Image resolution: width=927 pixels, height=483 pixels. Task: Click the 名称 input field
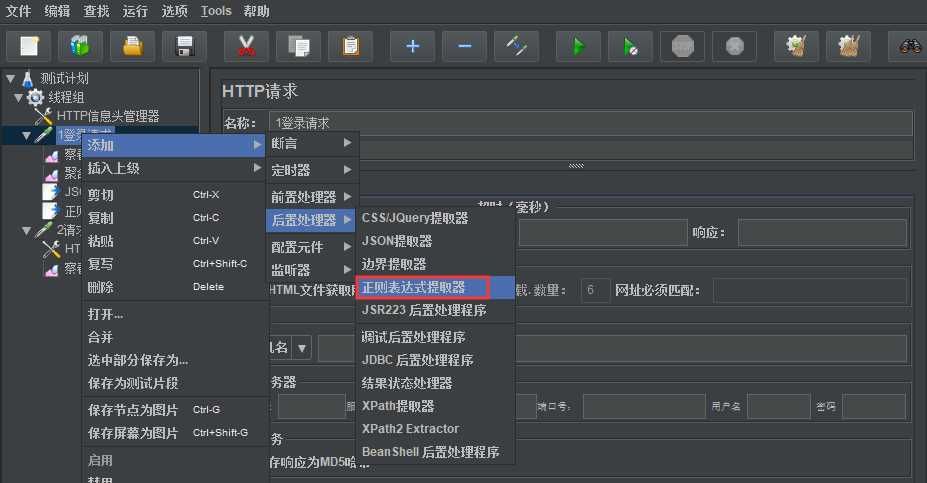click(x=591, y=123)
